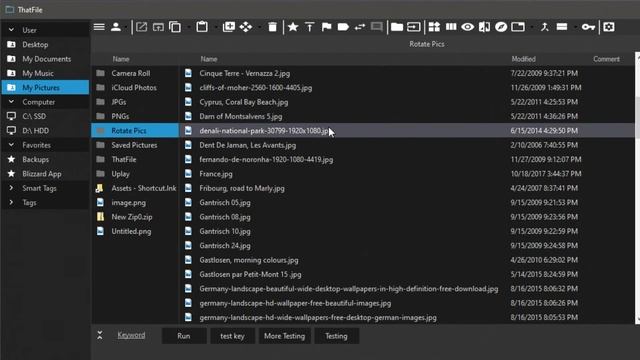Screen dimensions: 640x360
Task: Select Desktop in the sidebar
Action: click(x=45, y=44)
